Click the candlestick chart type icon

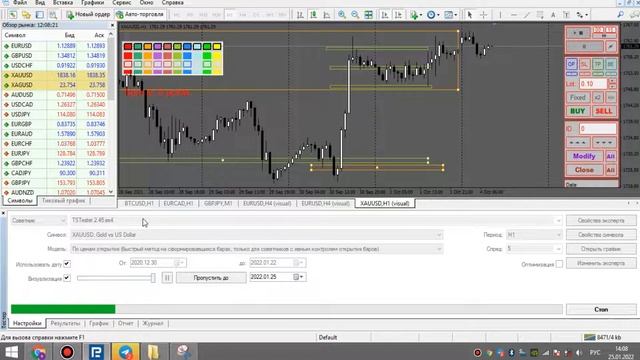pyautogui.click(x=313, y=15)
